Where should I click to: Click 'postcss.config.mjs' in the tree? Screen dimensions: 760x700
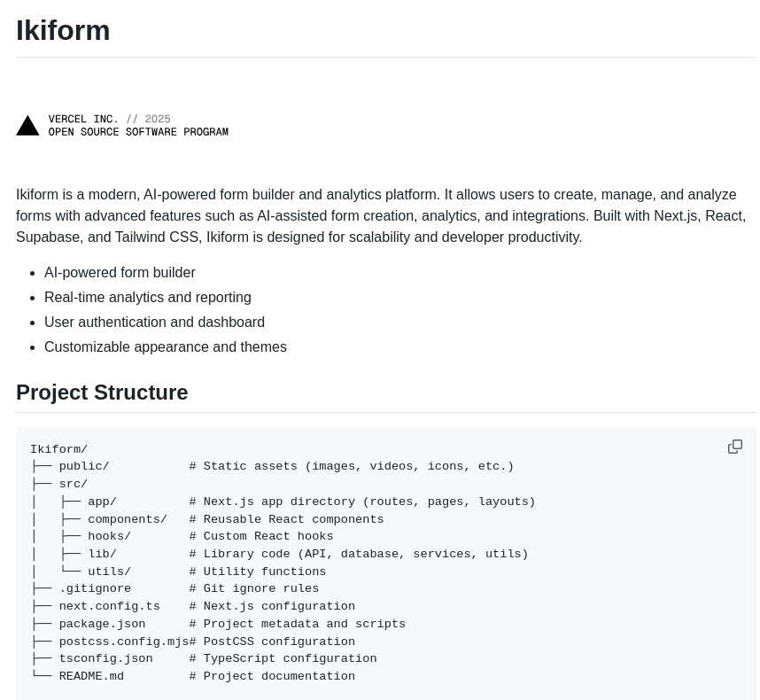(124, 642)
